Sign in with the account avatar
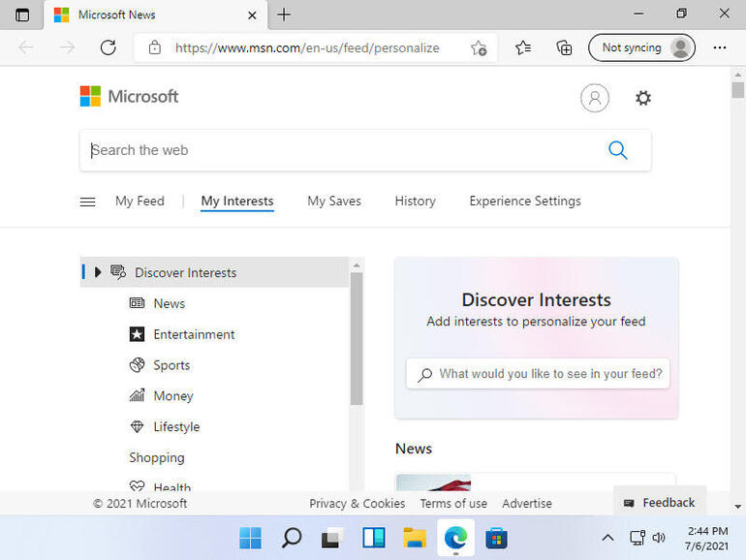 [594, 98]
